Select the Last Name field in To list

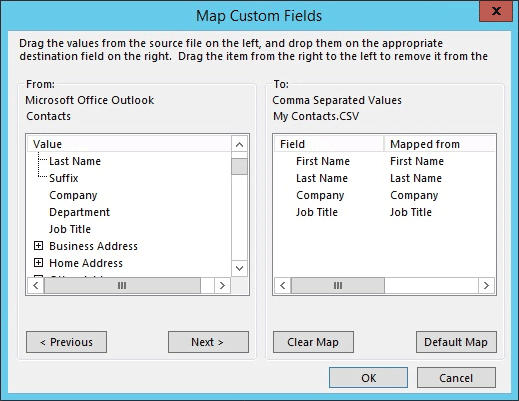(322, 178)
